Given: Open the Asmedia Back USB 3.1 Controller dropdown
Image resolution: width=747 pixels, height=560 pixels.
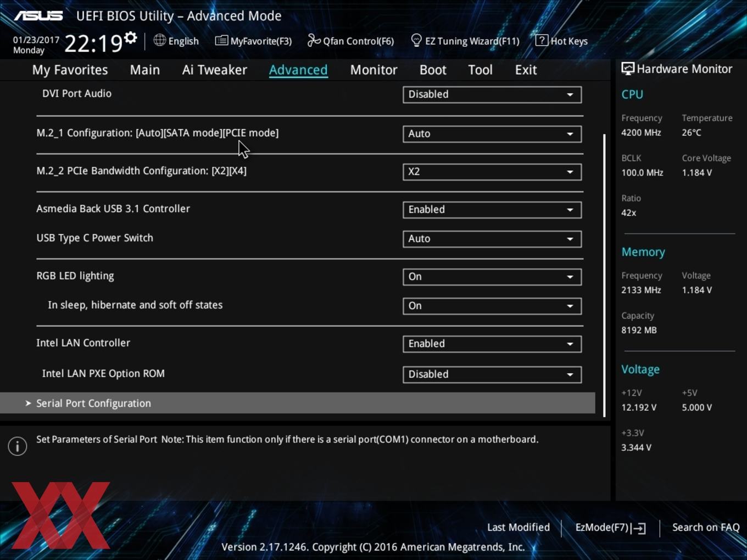Looking at the screenshot, I should (x=492, y=210).
